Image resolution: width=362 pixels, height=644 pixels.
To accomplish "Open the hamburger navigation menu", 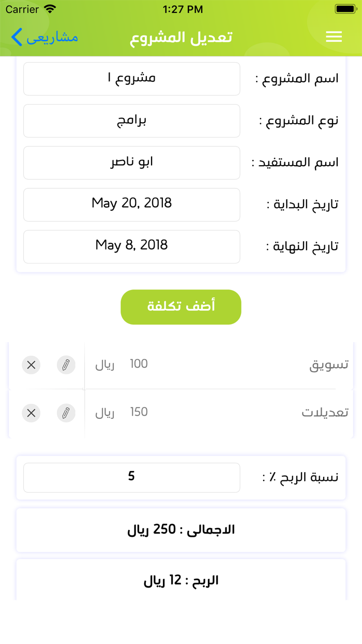I will (334, 37).
